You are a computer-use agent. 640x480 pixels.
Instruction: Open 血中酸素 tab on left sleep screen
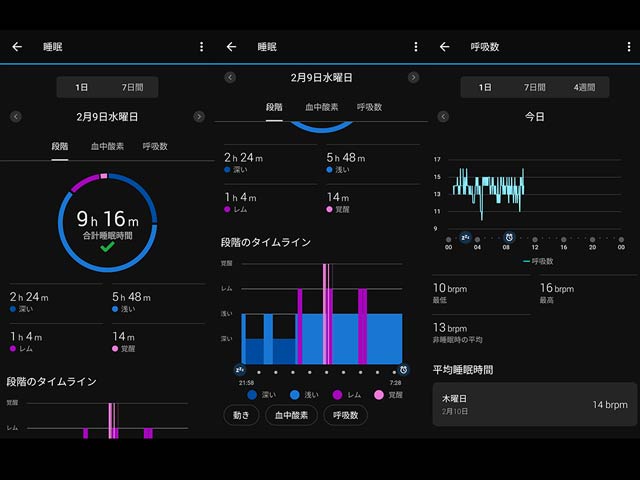pyautogui.click(x=107, y=147)
